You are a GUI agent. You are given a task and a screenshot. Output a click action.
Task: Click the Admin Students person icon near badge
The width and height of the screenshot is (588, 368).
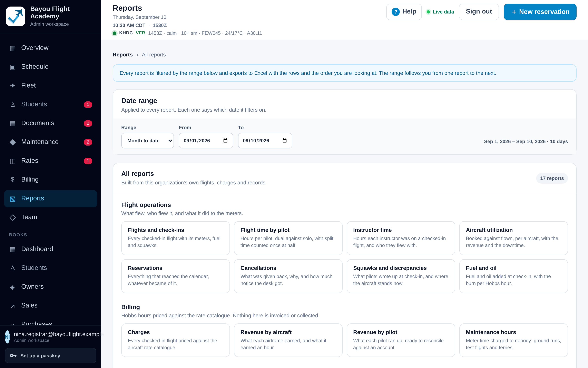[x=13, y=104]
